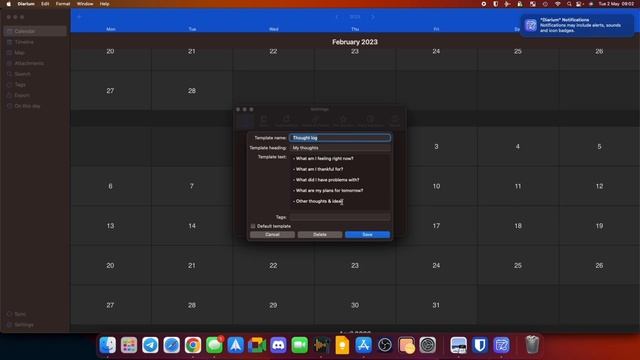This screenshot has height=360, width=640.
Task: Open the Export sidebar item
Action: point(35,95)
